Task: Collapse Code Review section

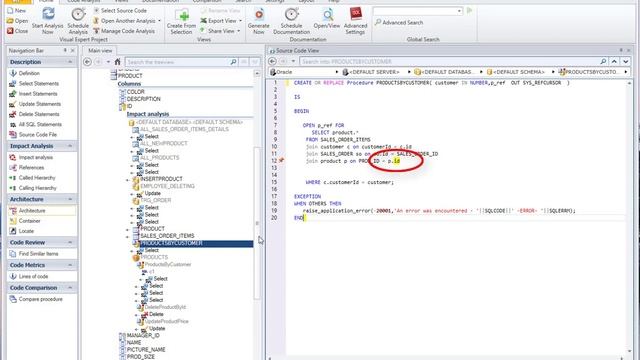Action: [x=70, y=242]
